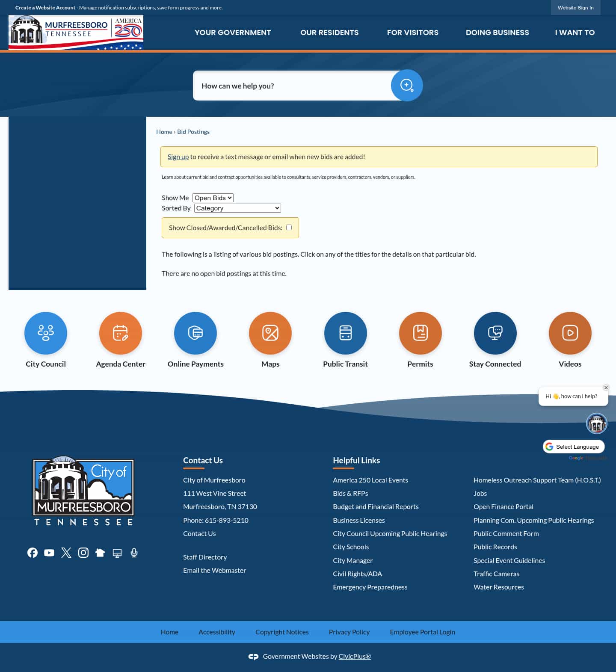Open Water Resources link
The height and width of the screenshot is (672, 616).
pyautogui.click(x=499, y=587)
